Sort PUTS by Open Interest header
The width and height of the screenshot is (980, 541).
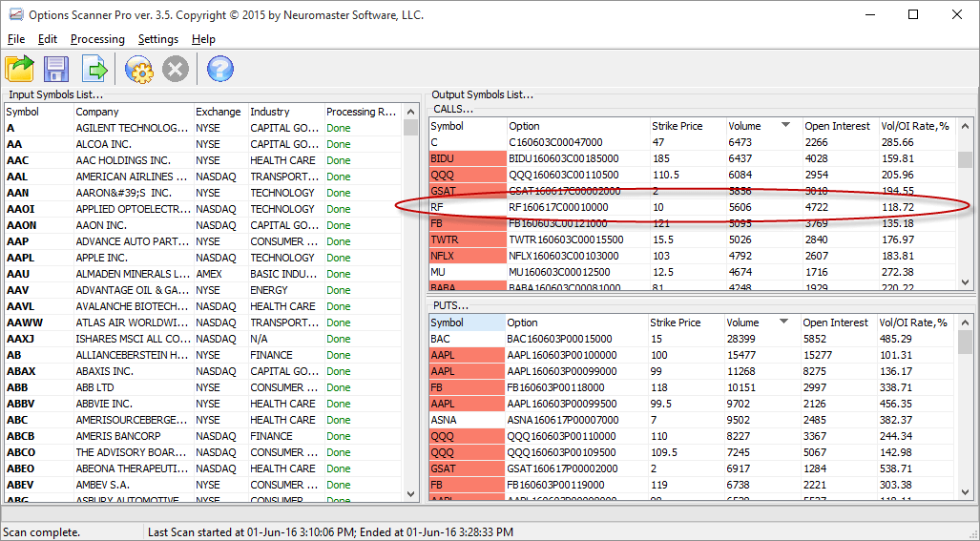pos(839,323)
